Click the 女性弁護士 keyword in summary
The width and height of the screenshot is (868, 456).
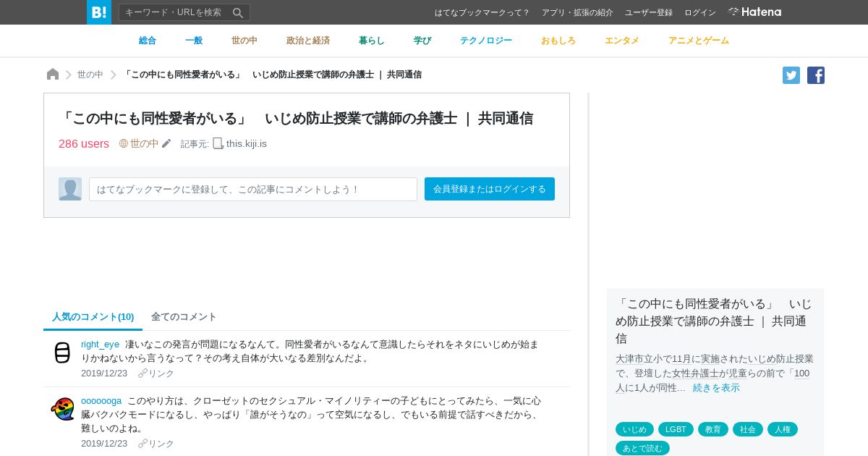point(696,373)
